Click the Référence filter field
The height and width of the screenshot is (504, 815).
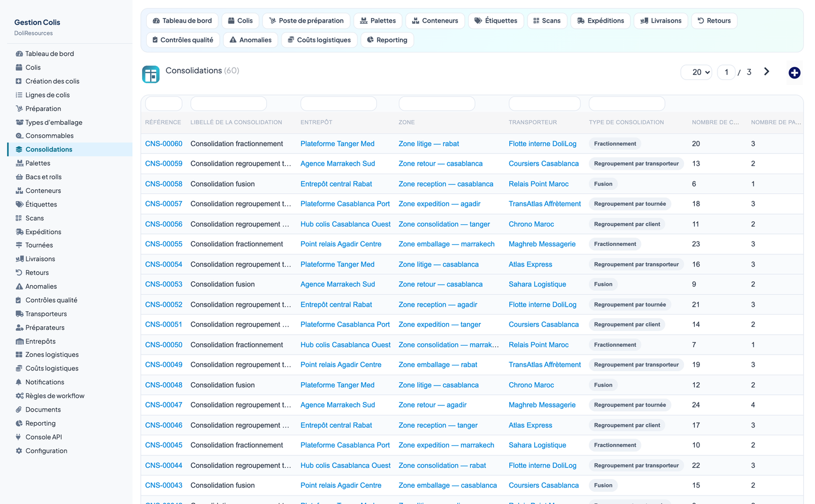(164, 104)
